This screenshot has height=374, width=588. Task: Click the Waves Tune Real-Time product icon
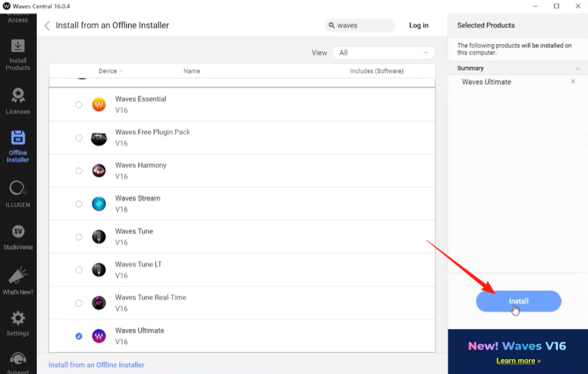pyautogui.click(x=99, y=303)
